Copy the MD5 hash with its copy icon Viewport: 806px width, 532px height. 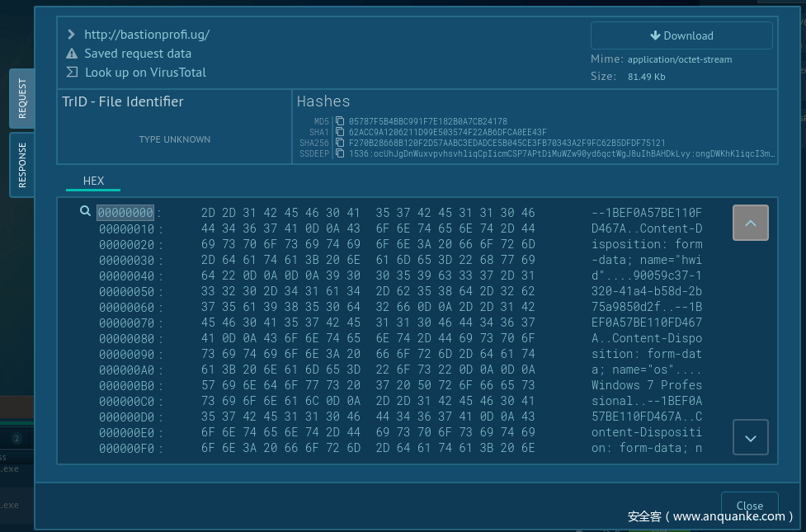click(340, 121)
